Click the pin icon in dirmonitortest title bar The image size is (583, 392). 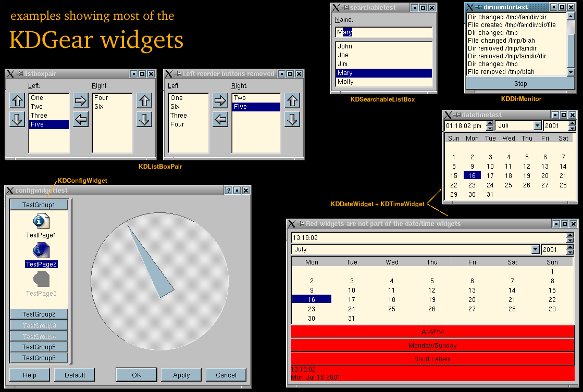coord(478,7)
